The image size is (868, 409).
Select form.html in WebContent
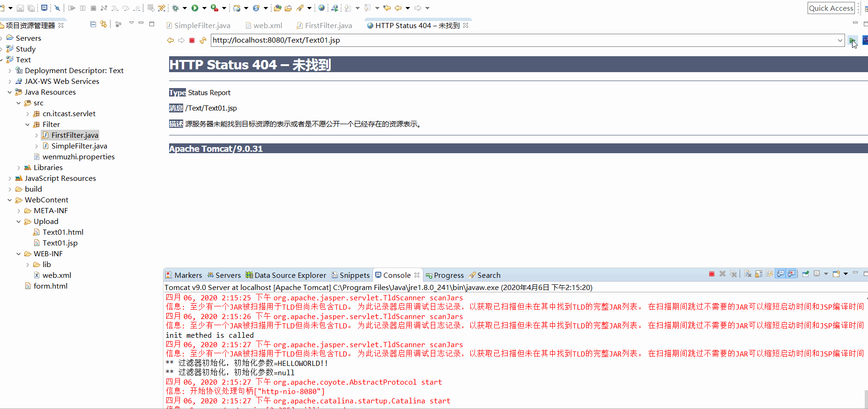pyautogui.click(x=46, y=286)
